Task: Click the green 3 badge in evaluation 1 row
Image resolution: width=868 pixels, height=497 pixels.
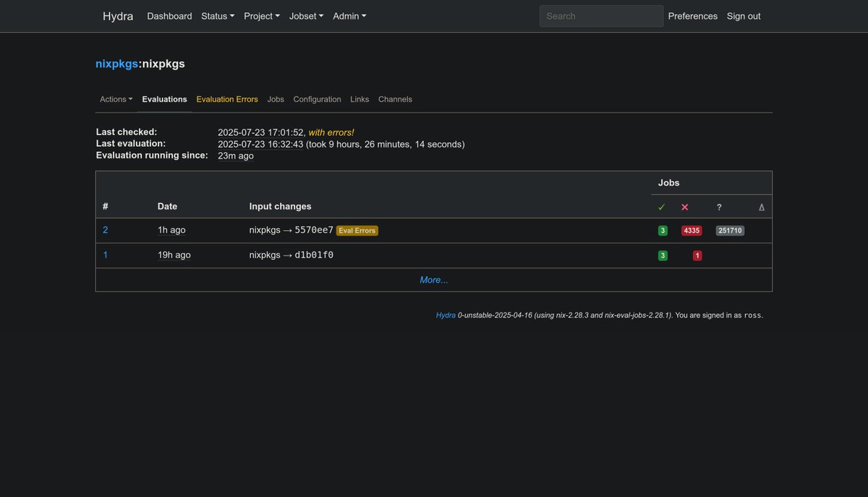Action: coord(663,255)
